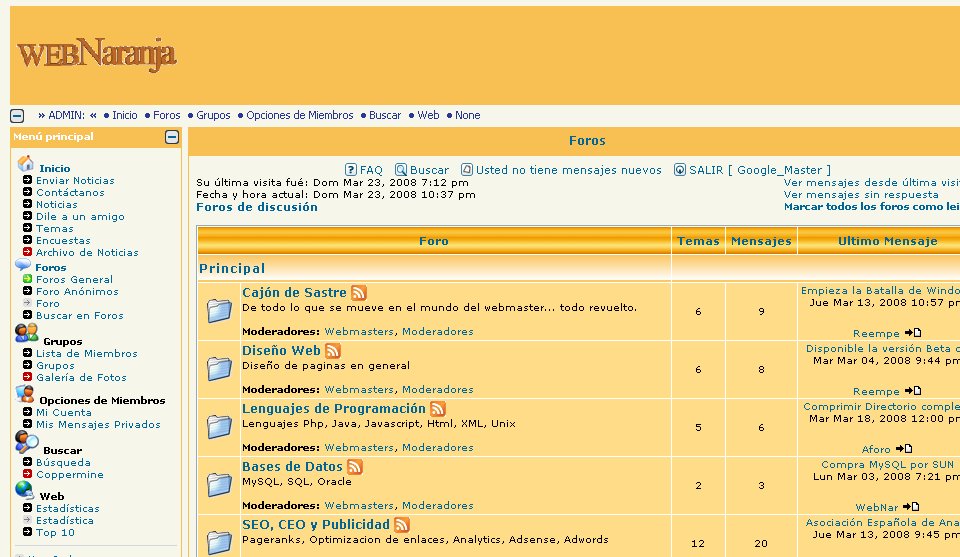Click RSS icon next to Lenguajes de Programación

coord(437,409)
